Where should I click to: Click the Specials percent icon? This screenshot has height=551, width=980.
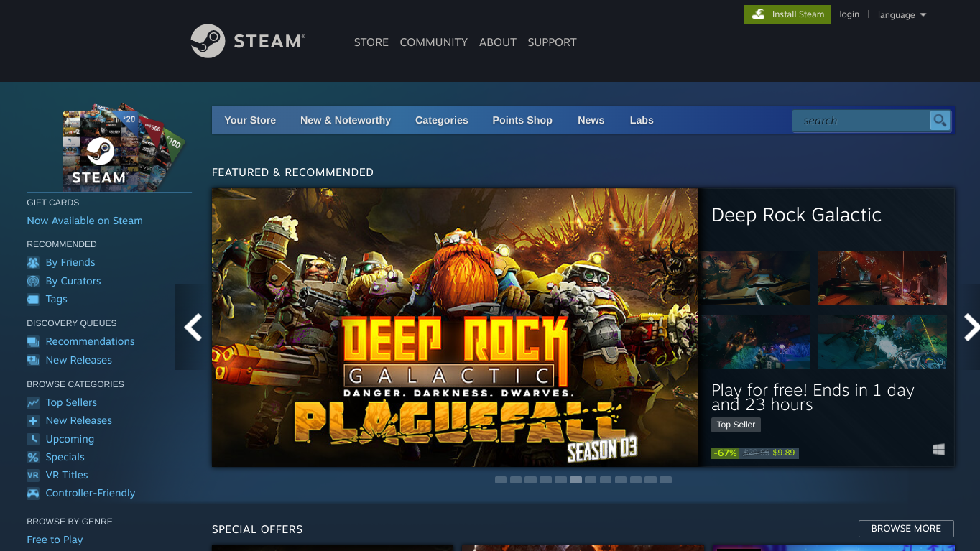[33, 457]
